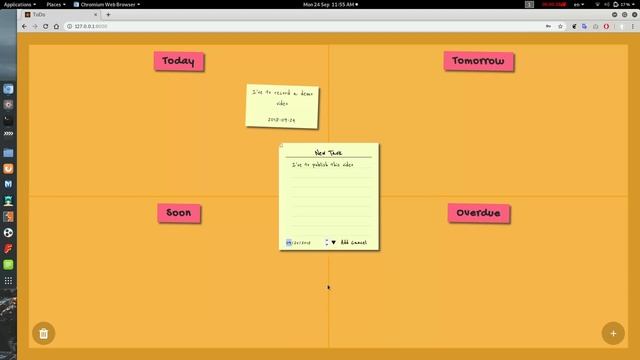
Task: Open a new browser tab
Action: pyautogui.click(x=108, y=14)
